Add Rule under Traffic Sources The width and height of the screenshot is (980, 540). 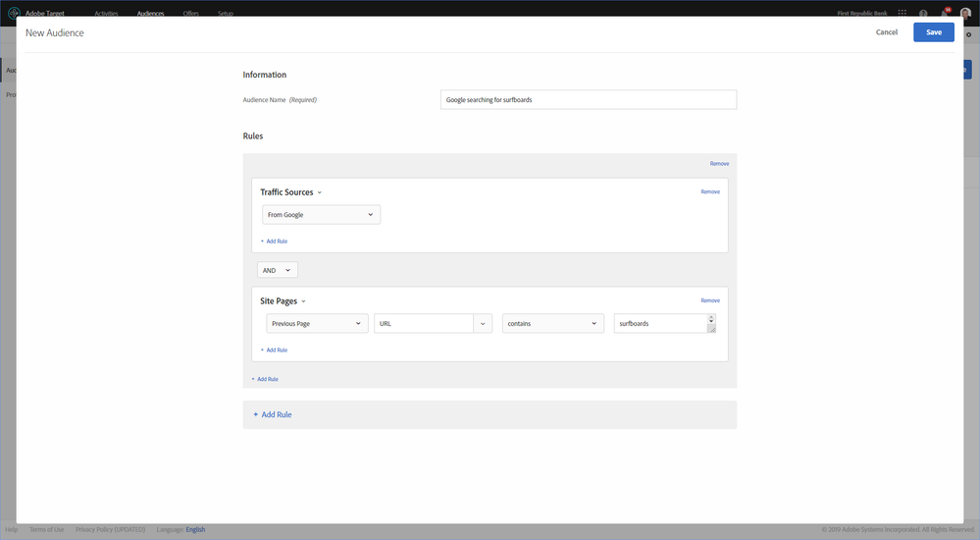(275, 241)
